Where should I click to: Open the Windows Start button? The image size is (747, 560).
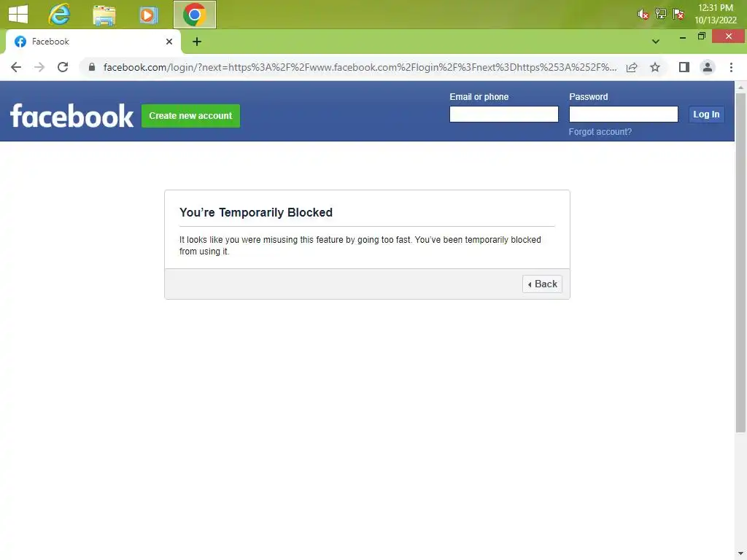(18, 15)
